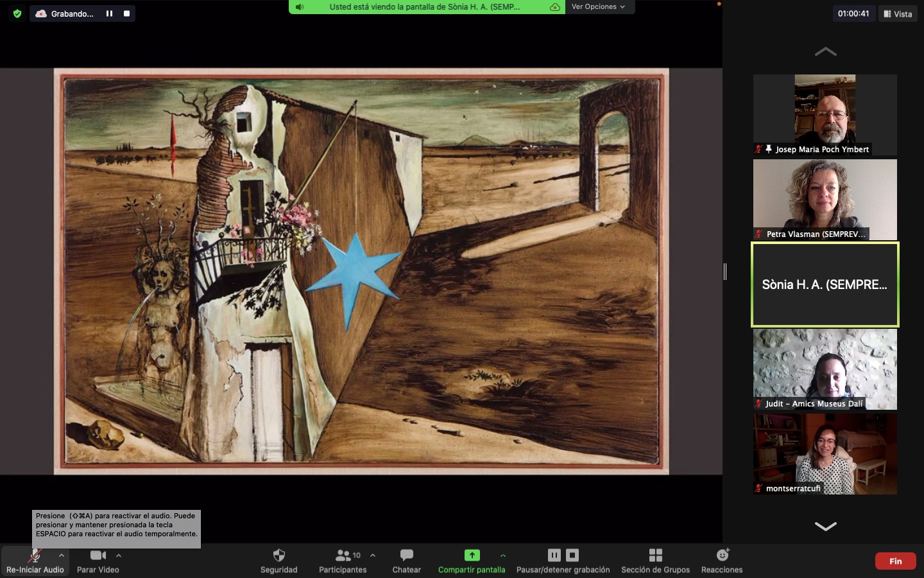
Task: Stop recording using top-left stop icon
Action: click(x=126, y=13)
